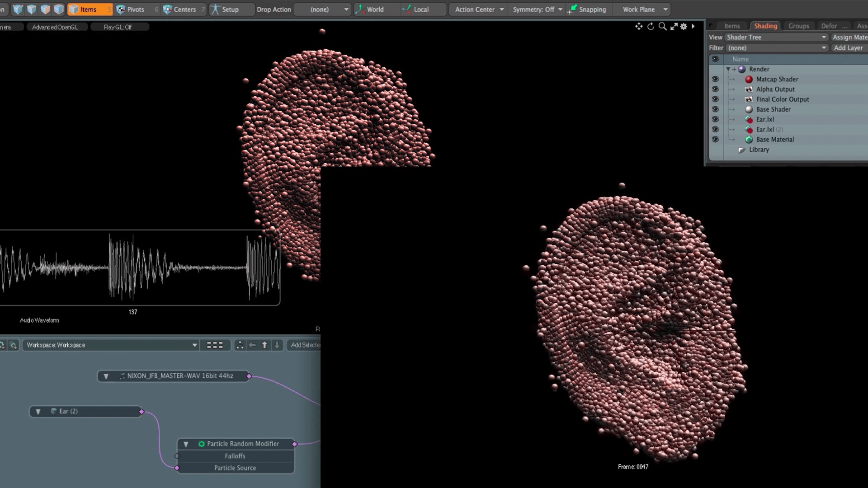Open the Workspace selector dropdown

[112, 345]
